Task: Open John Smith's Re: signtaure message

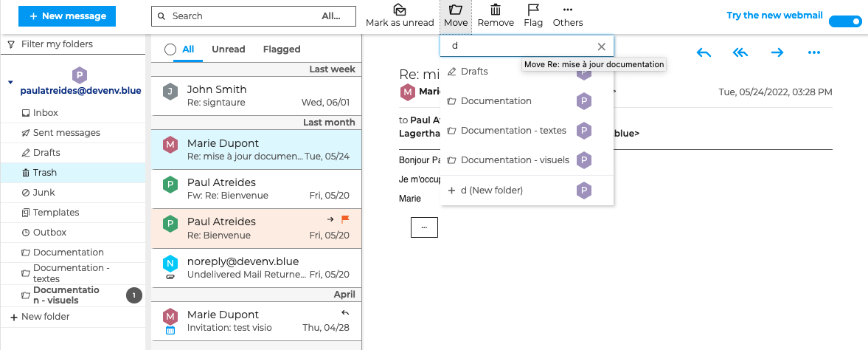Action: coord(257,95)
